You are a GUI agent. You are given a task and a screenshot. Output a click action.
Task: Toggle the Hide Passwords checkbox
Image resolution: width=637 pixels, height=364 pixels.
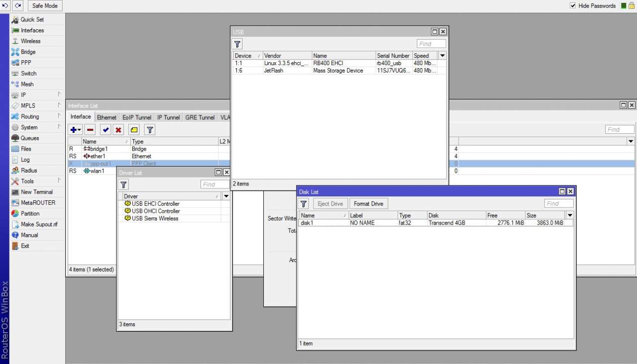[x=573, y=6]
